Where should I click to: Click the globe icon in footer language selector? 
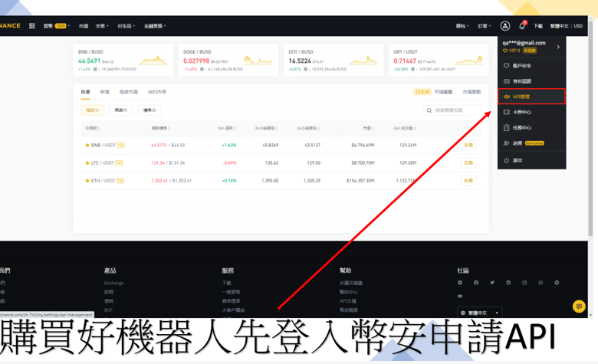[x=463, y=313]
